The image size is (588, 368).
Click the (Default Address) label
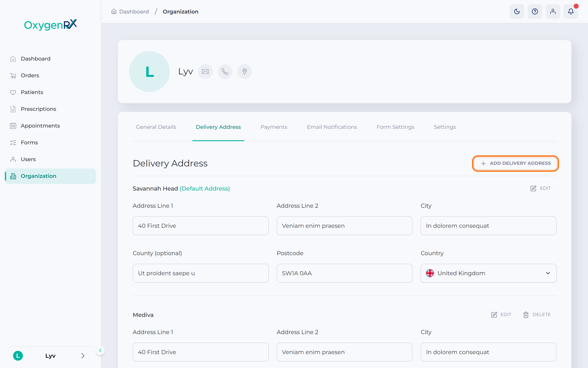[205, 189]
